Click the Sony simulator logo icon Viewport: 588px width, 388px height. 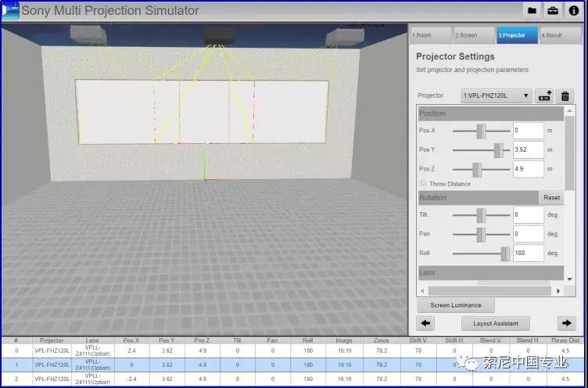10,10
